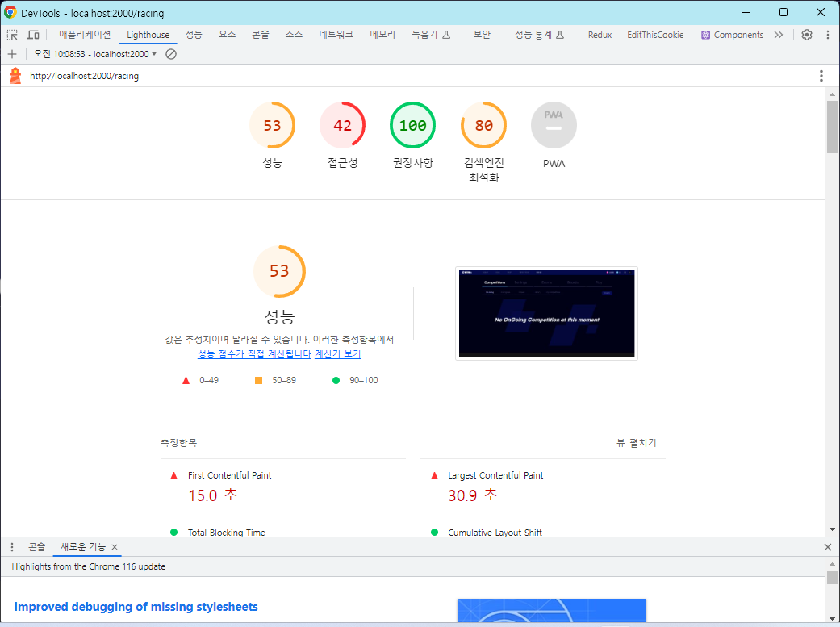The width and height of the screenshot is (840, 627).
Task: Select the 콘솔 tab in the drawer
Action: 37,547
